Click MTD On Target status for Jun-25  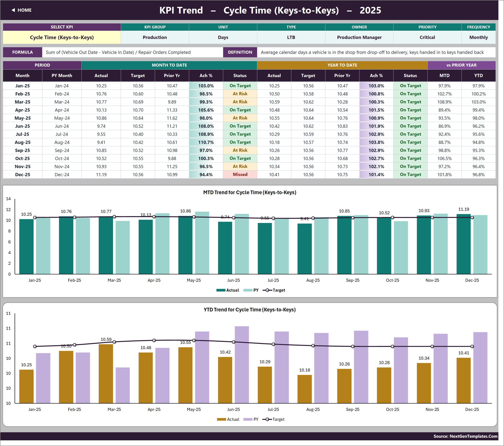click(x=240, y=126)
